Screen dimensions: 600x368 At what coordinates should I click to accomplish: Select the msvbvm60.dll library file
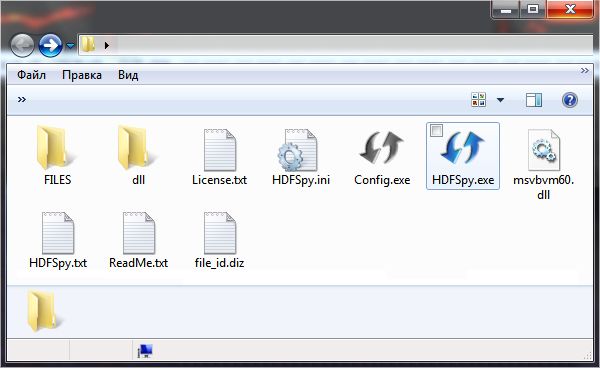[x=543, y=164]
